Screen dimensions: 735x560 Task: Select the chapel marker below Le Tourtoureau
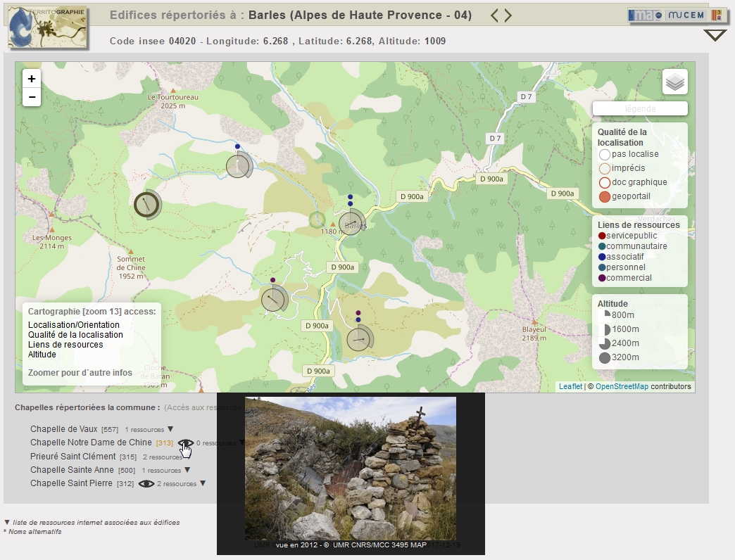click(x=239, y=165)
